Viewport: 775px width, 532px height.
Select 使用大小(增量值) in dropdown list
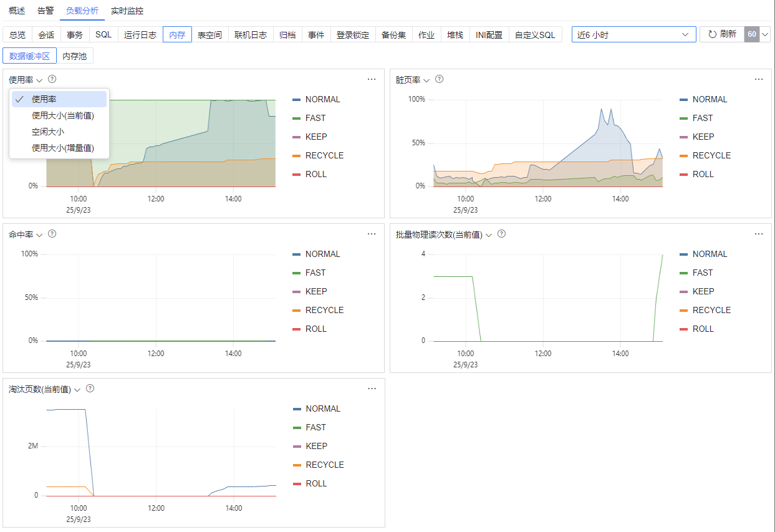point(59,148)
